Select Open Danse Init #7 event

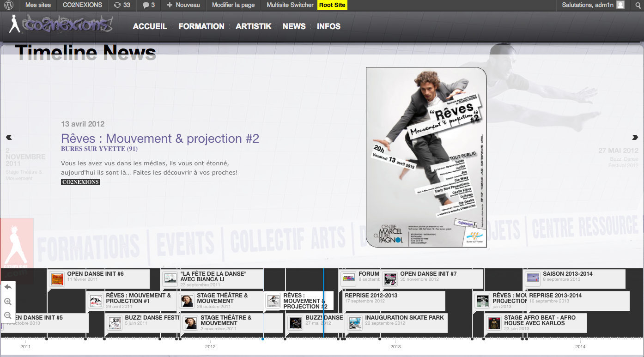pyautogui.click(x=431, y=279)
